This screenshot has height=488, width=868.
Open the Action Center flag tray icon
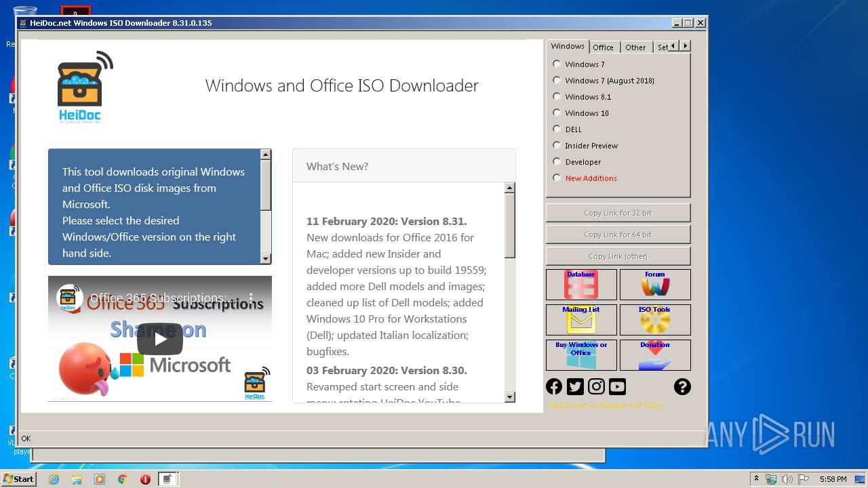click(x=804, y=479)
